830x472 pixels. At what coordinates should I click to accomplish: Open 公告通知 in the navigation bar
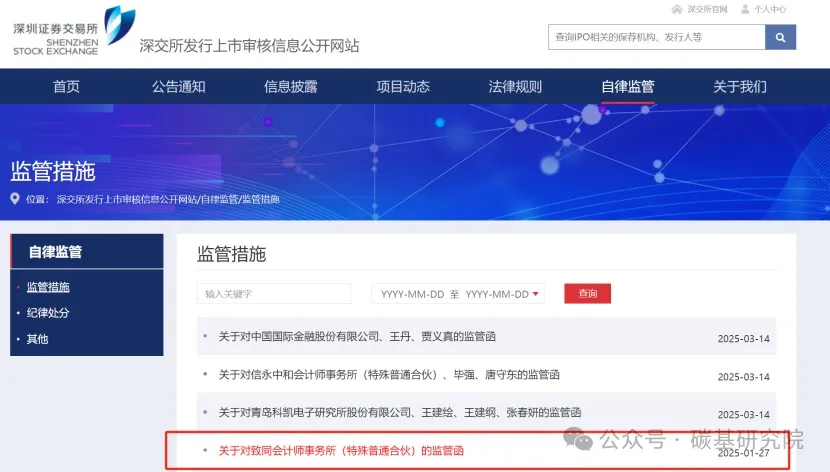click(x=178, y=86)
